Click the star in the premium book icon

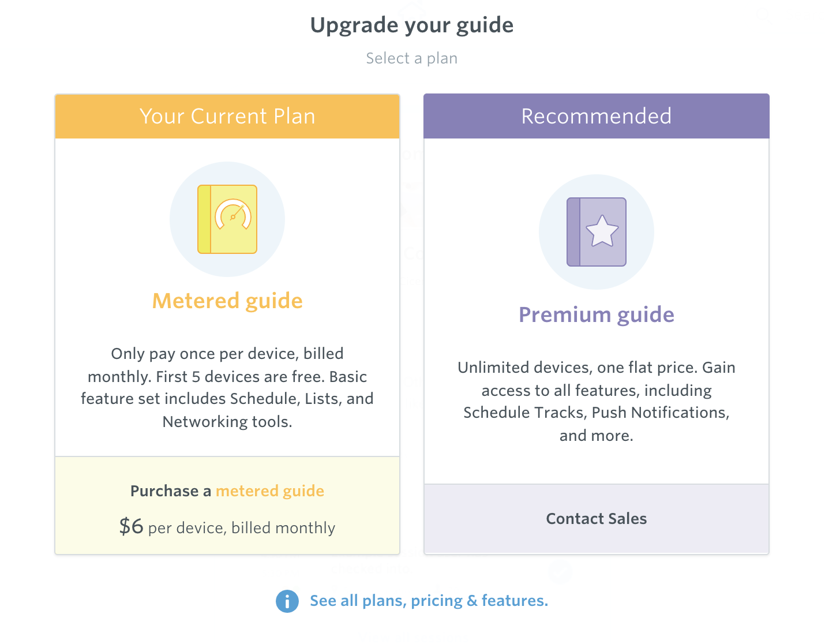click(602, 231)
